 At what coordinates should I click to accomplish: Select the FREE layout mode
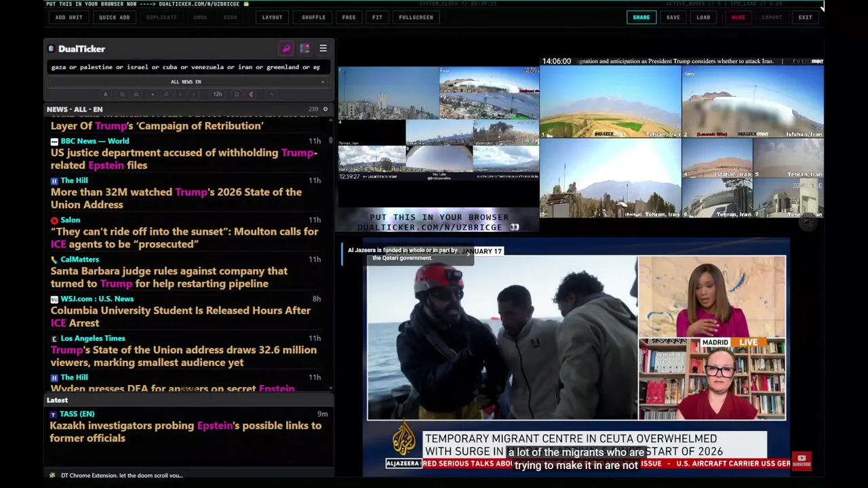[x=349, y=18]
